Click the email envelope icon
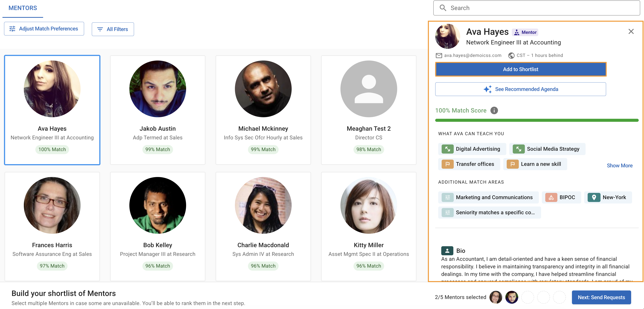The width and height of the screenshot is (644, 309). coord(439,55)
